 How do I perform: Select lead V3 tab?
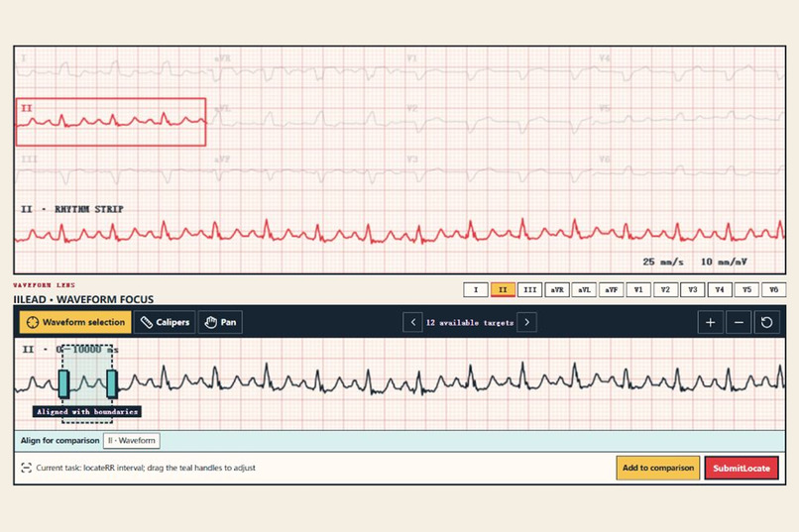pyautogui.click(x=693, y=289)
